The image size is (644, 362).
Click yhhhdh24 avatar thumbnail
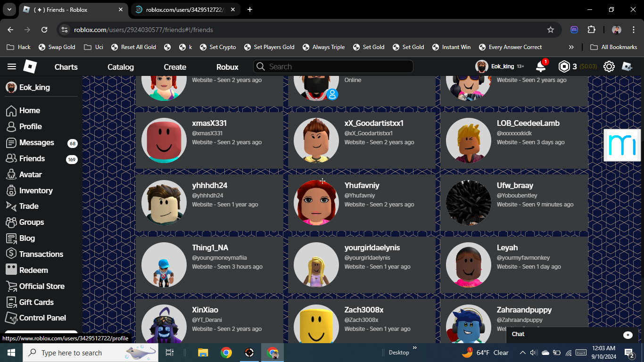(x=164, y=203)
